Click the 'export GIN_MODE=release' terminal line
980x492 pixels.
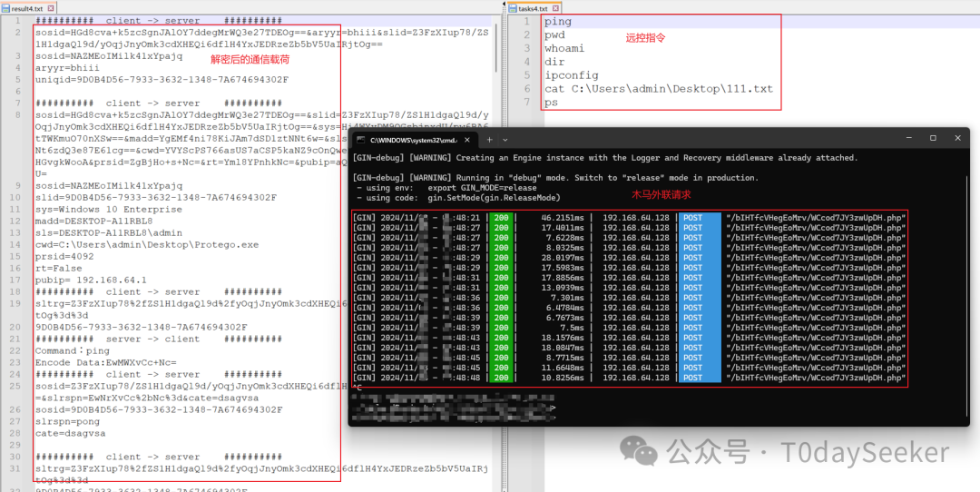click(447, 188)
